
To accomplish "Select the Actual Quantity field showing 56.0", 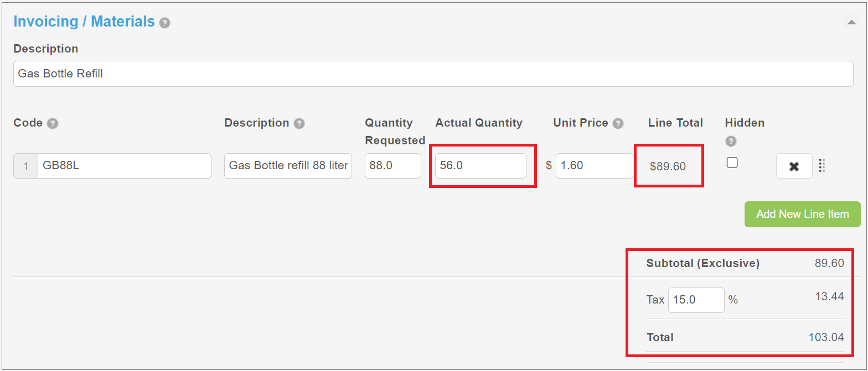I will coord(480,166).
